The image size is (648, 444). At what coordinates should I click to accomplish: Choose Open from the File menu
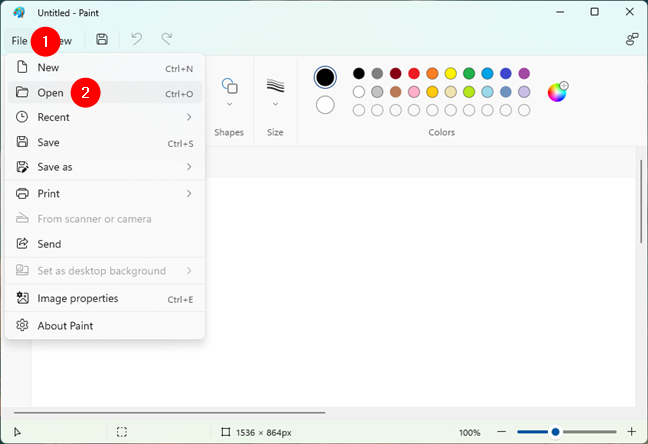click(x=105, y=93)
